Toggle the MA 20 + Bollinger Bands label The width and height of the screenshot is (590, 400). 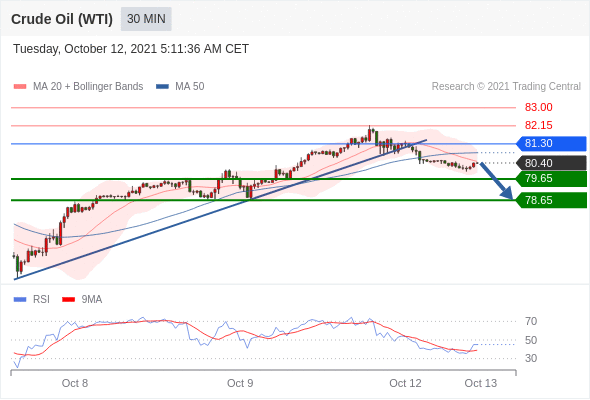[88, 87]
